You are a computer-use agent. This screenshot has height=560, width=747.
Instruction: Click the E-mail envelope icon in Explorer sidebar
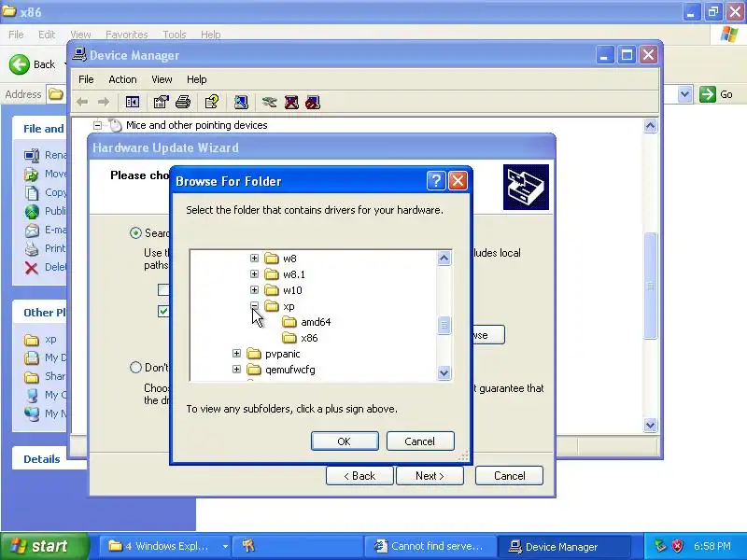(32, 230)
